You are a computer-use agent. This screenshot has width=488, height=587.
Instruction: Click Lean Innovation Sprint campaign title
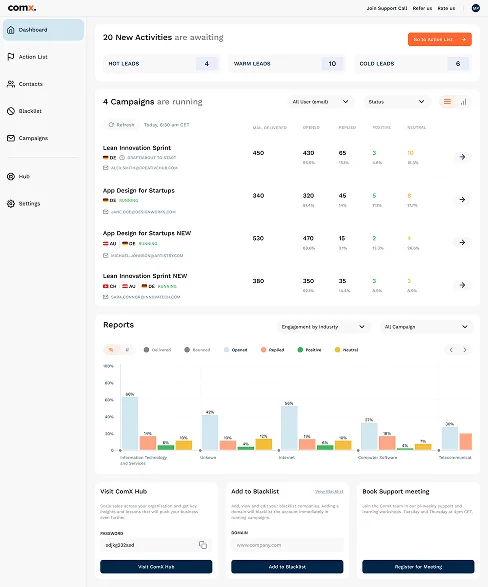pyautogui.click(x=137, y=148)
